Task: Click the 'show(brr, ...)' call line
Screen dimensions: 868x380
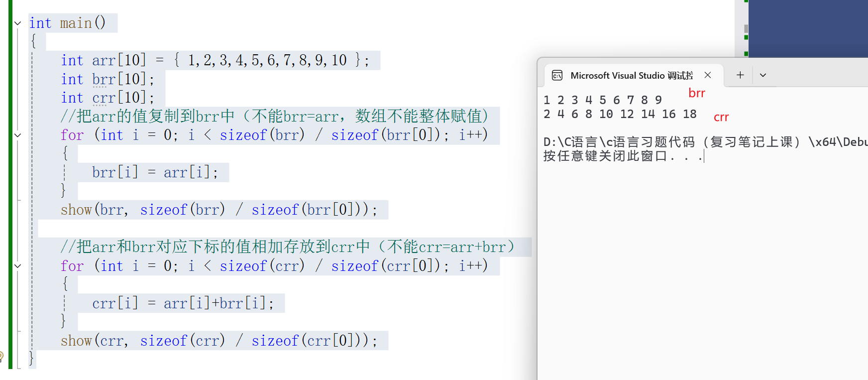Action: [x=219, y=210]
